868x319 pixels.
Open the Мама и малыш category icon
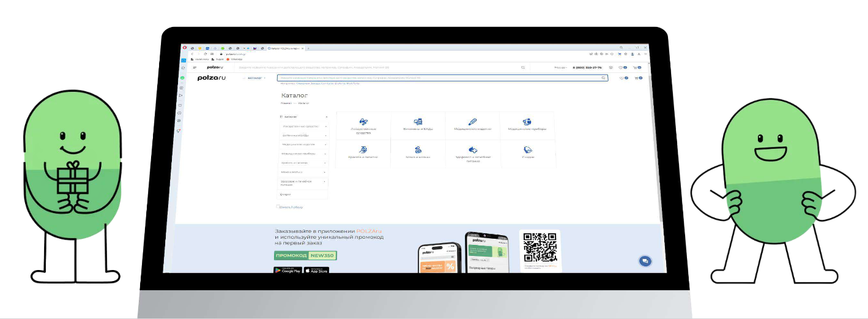[x=418, y=149]
